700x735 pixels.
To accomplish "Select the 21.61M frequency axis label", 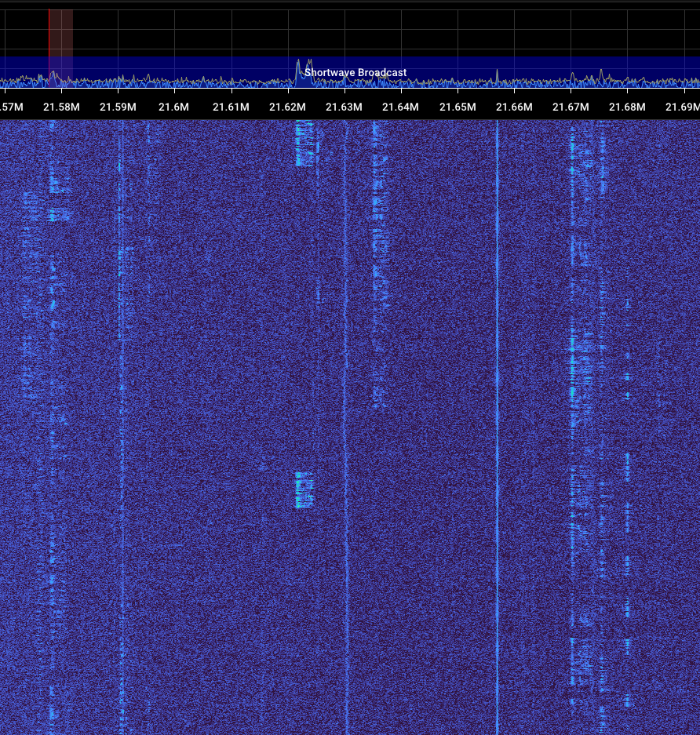I will [x=231, y=107].
